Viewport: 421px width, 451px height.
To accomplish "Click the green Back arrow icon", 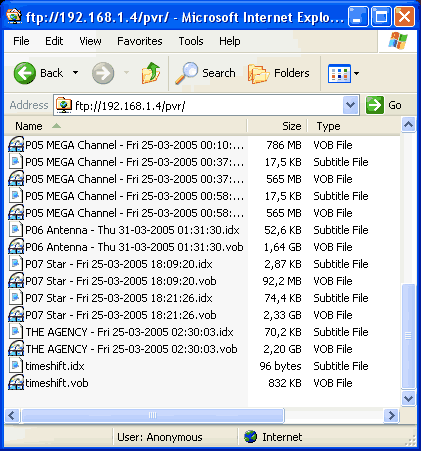I will click(x=25, y=73).
